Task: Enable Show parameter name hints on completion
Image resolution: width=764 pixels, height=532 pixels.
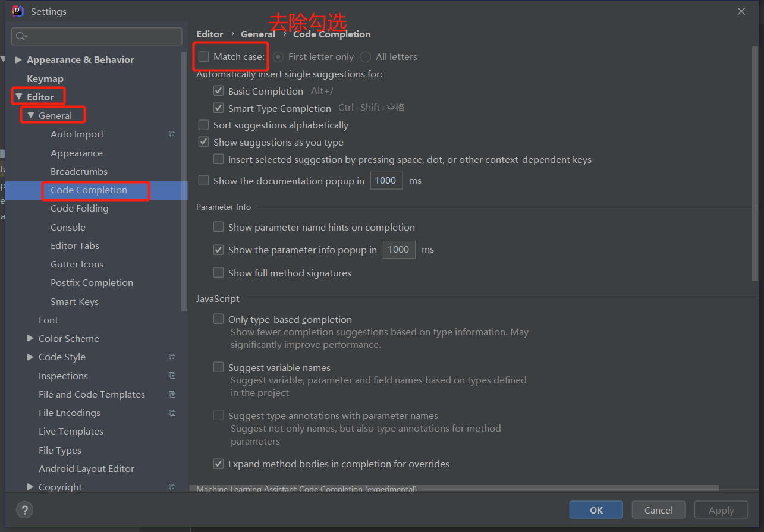Action: tap(219, 227)
